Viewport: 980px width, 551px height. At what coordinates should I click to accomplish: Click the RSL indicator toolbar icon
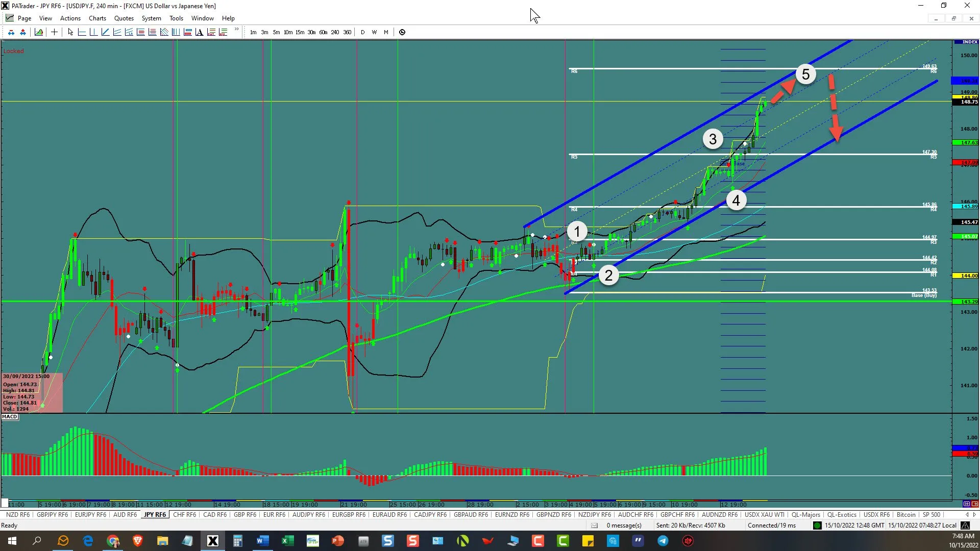click(x=223, y=32)
